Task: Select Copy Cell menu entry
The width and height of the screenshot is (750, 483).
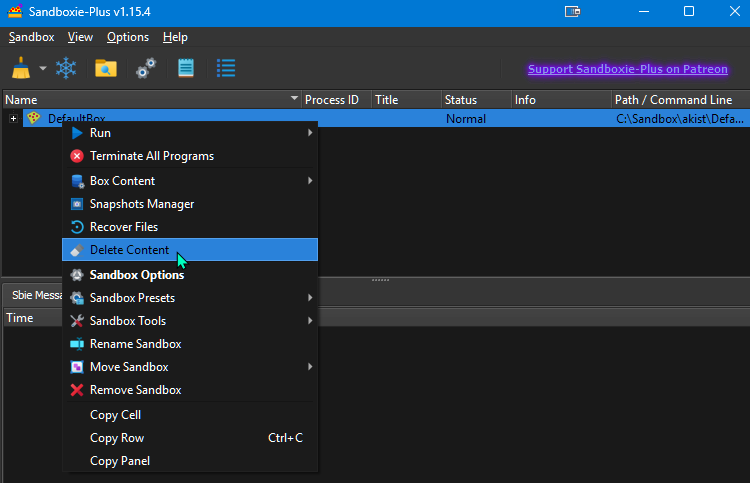Action: click(190, 415)
